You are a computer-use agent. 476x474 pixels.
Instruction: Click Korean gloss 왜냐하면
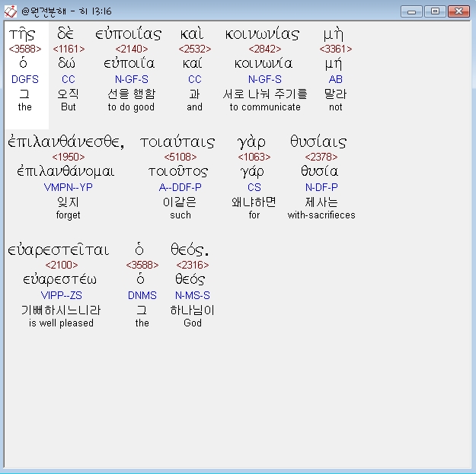point(254,202)
